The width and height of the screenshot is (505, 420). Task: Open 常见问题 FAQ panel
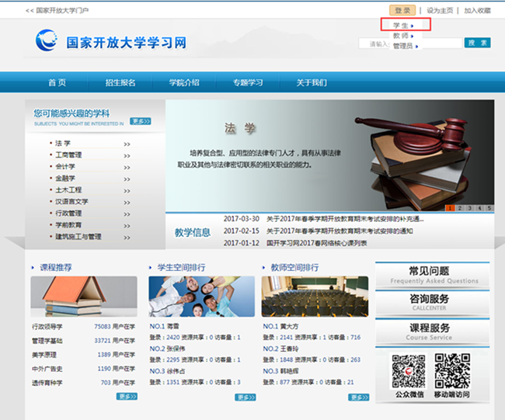pyautogui.click(x=432, y=275)
